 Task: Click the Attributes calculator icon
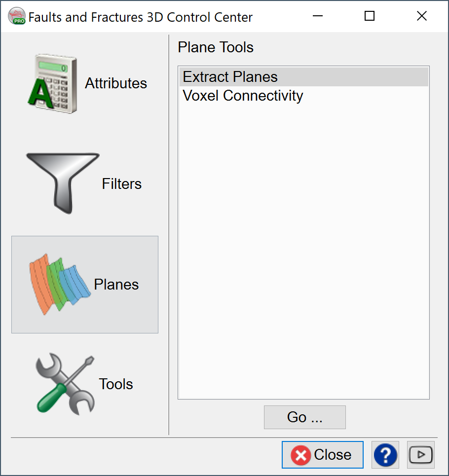coord(52,84)
